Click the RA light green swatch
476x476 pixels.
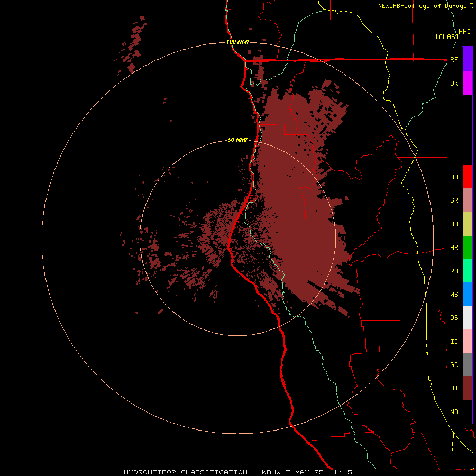pyautogui.click(x=467, y=271)
